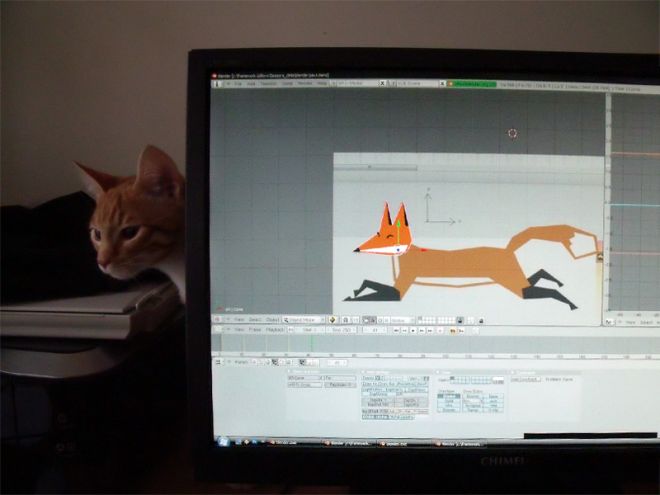Viewport: 660px width, 495px height.
Task: Open the Global orientation dropdown
Action: tap(402, 320)
